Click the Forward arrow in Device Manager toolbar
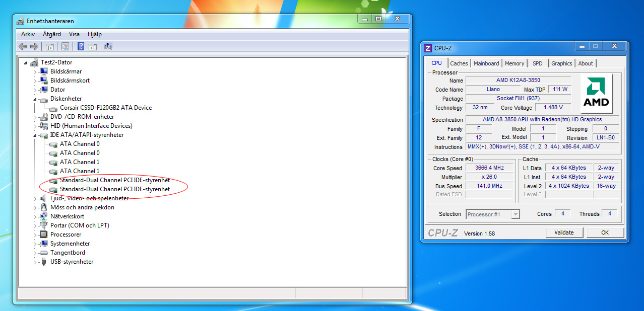Screen dimensions: 644x311 (x=34, y=47)
